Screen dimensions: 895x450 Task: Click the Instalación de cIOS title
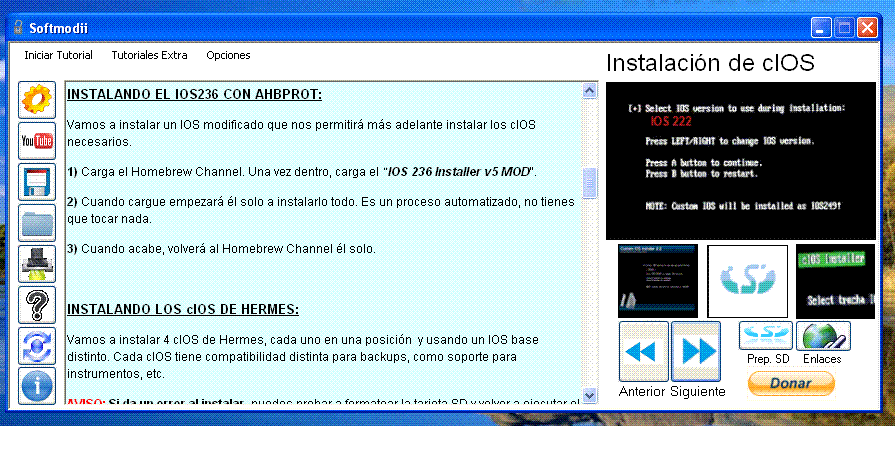coord(710,63)
